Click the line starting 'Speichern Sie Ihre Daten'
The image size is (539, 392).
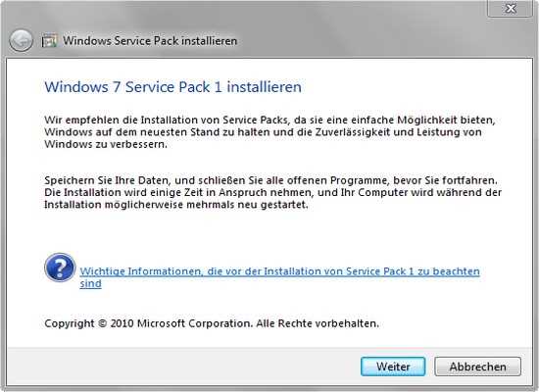(x=270, y=180)
